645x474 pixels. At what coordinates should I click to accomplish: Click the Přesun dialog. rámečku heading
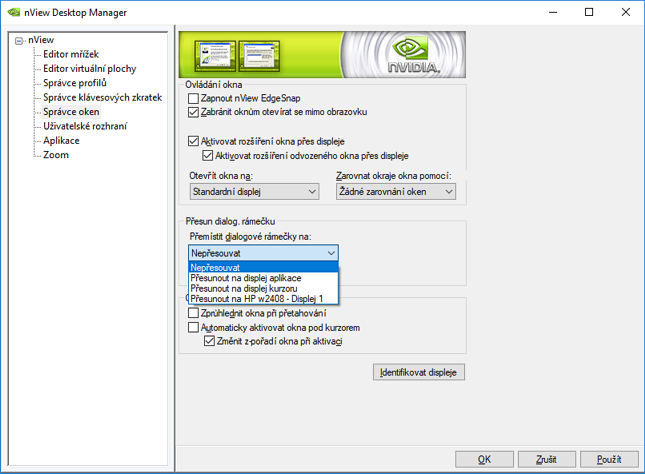pyautogui.click(x=230, y=221)
